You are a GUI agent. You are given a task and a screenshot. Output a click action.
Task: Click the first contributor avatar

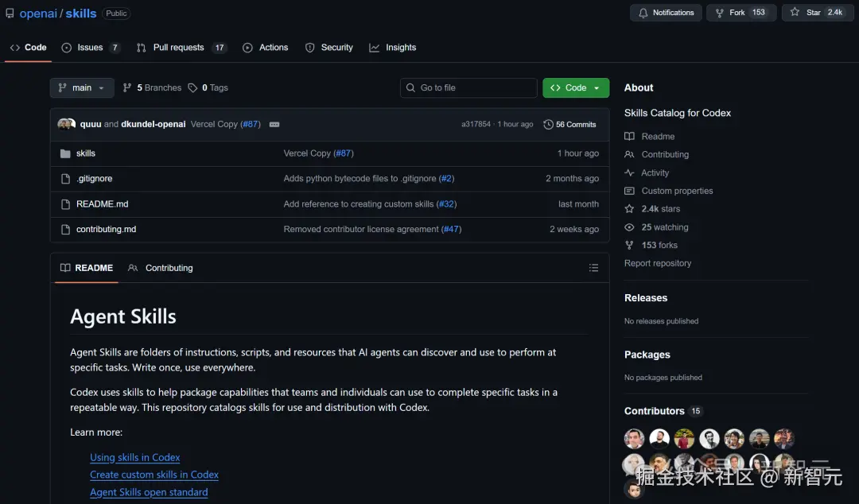pyautogui.click(x=634, y=438)
